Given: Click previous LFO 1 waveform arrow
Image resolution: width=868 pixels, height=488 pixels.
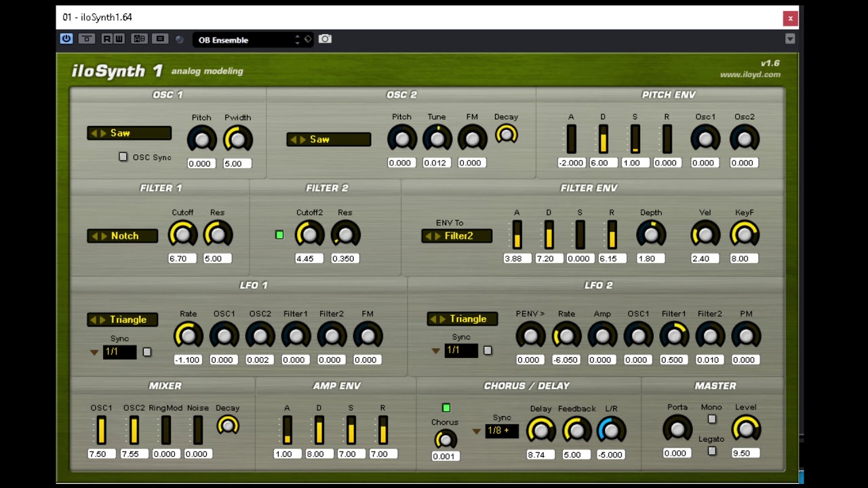Looking at the screenshot, I should 94,320.
